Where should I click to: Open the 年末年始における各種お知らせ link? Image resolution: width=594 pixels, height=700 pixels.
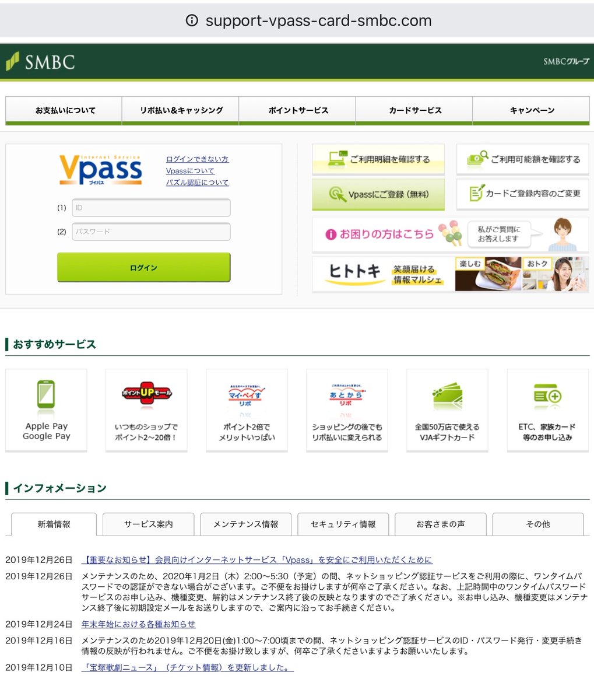tap(138, 624)
